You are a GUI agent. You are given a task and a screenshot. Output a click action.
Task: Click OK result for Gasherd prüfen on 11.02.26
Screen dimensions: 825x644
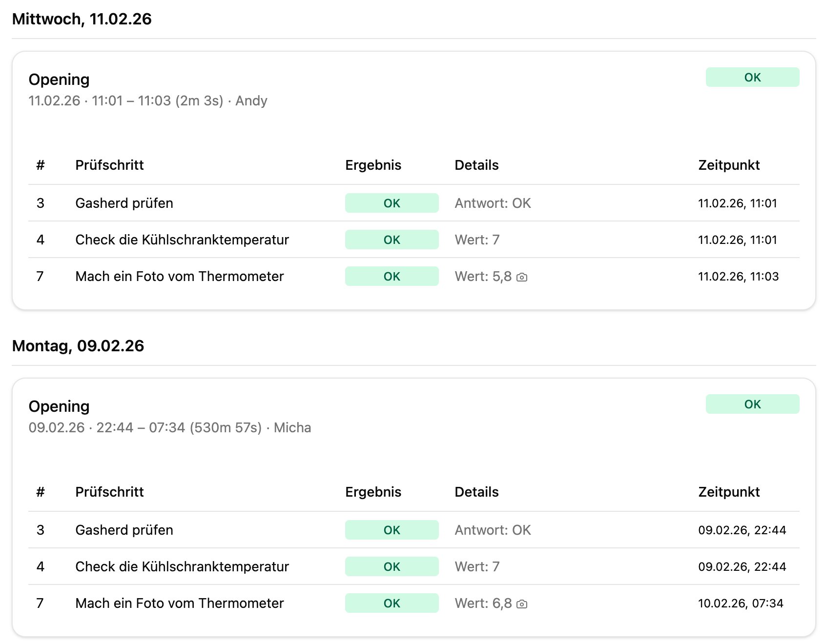click(392, 203)
